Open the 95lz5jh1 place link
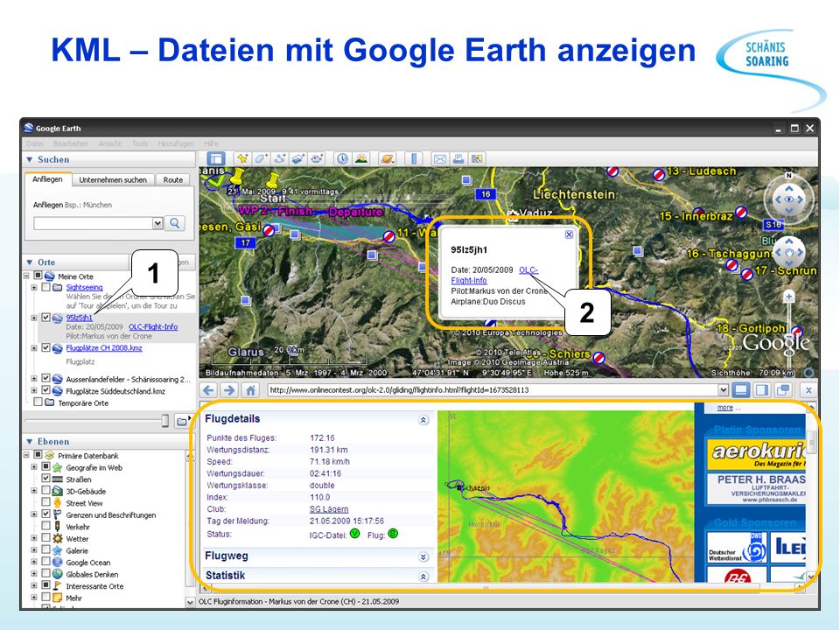Screen dimensions: 840x630 click(80, 318)
